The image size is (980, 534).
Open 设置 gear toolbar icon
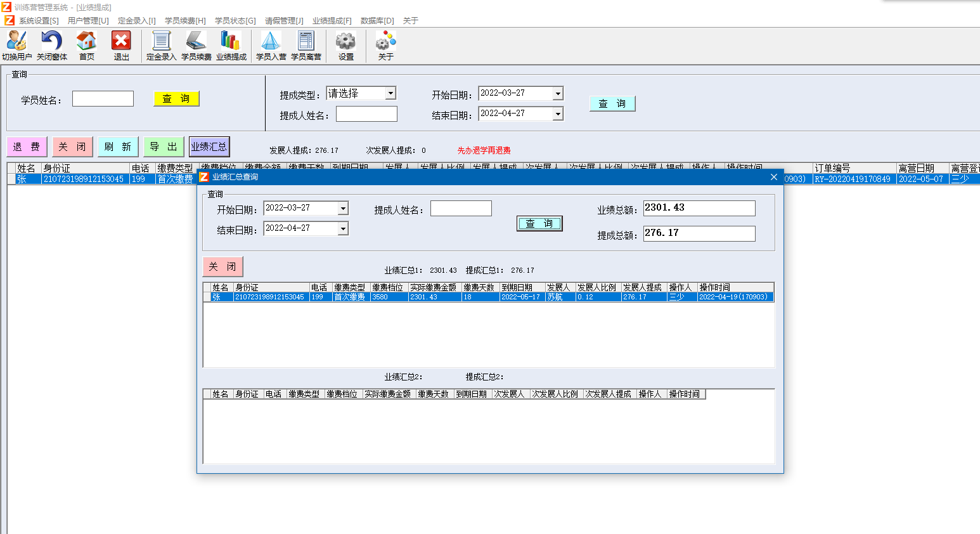tap(346, 46)
